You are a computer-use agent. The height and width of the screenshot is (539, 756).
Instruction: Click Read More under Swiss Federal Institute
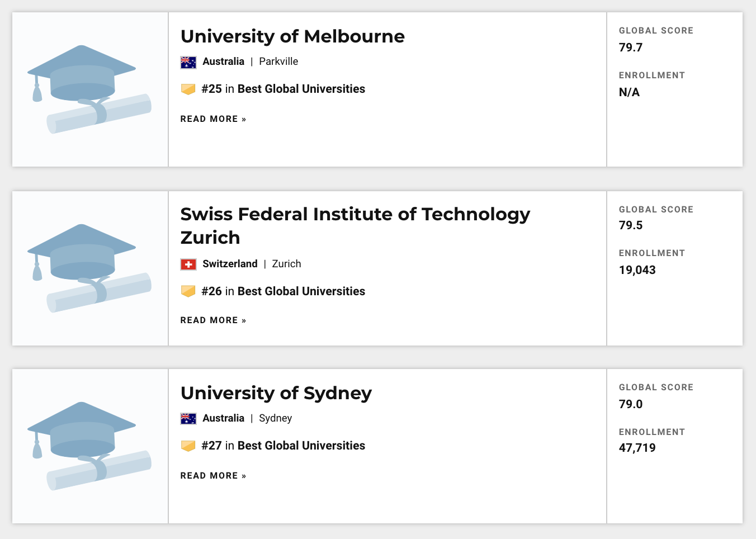pos(213,320)
